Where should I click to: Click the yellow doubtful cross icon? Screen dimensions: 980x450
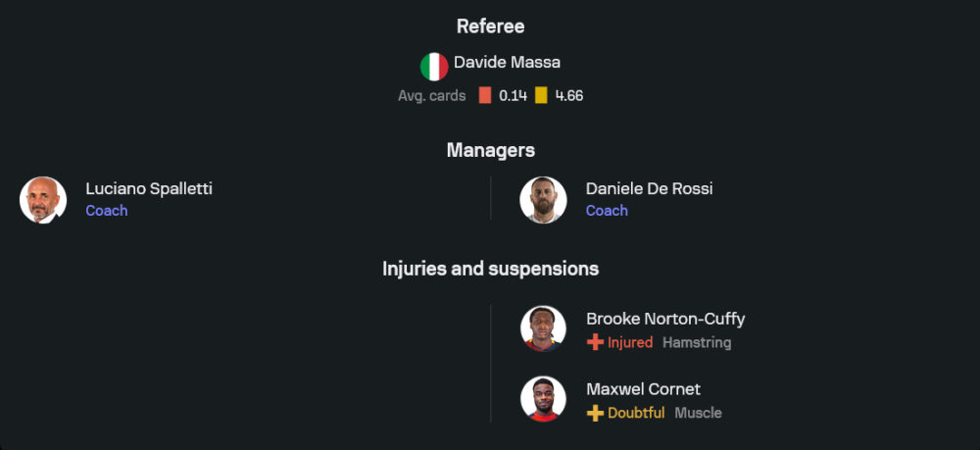click(595, 413)
